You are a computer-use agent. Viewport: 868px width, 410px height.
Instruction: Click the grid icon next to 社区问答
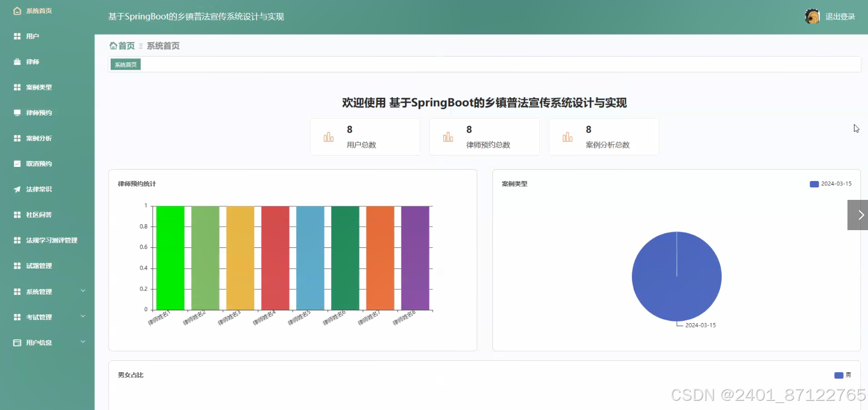[17, 214]
